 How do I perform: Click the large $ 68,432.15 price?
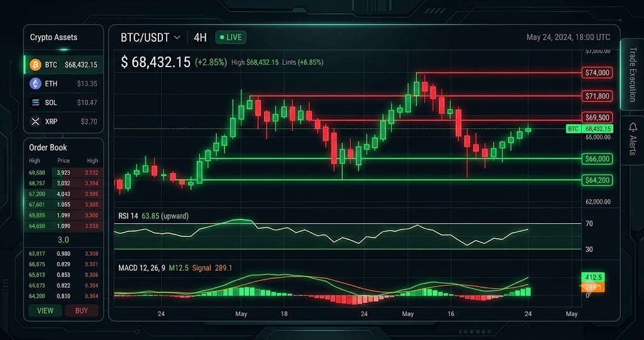coord(156,62)
